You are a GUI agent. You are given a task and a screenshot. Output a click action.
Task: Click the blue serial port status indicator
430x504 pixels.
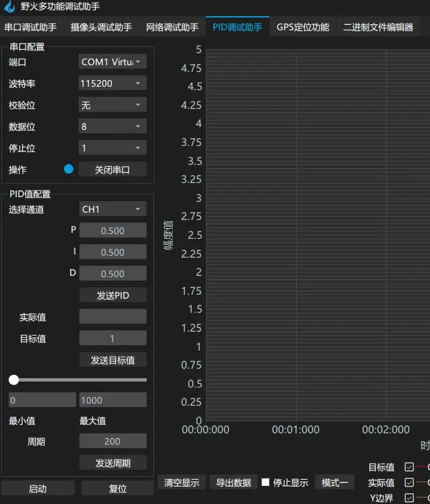(68, 170)
